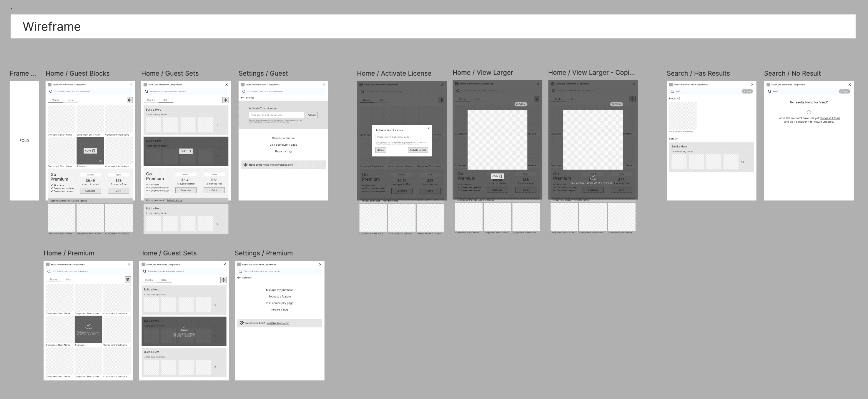The image size is (868, 399).
Task: Click Activate License button in license dialog
Action: (418, 150)
